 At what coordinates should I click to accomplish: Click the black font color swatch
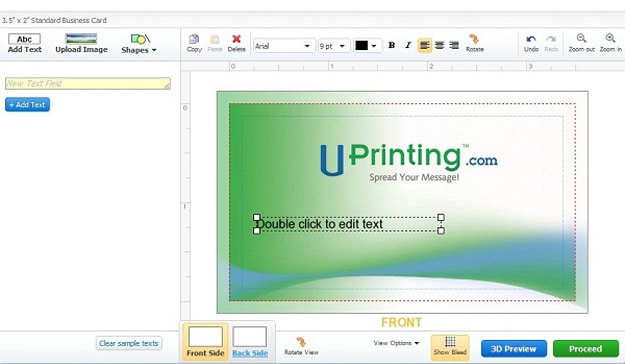(x=362, y=45)
